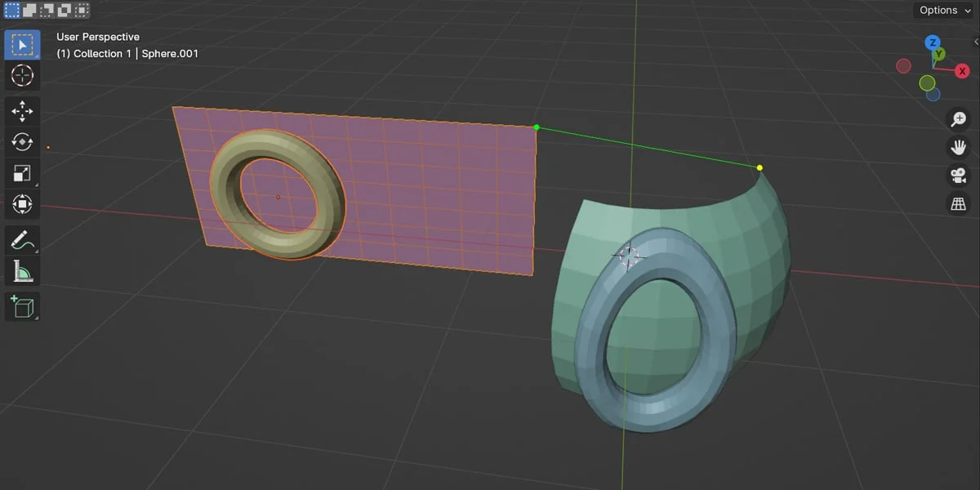Click the Zoom magnifier button in the viewport
The height and width of the screenshot is (490, 980).
click(x=958, y=119)
